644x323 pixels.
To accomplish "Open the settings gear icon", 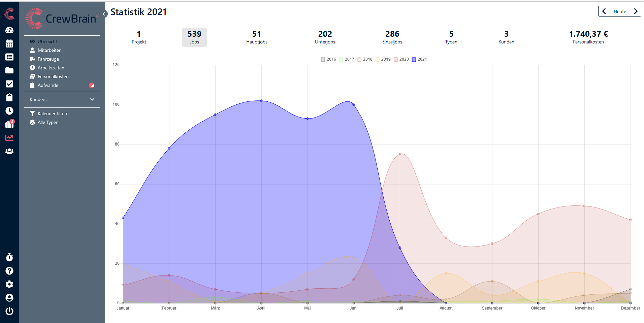I will (9, 284).
